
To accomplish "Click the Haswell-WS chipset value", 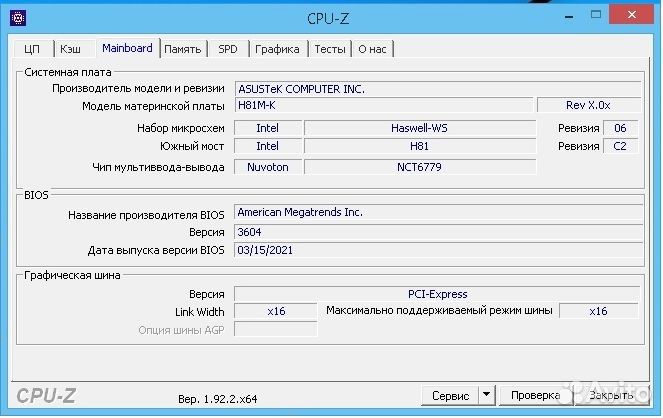I will tap(420, 128).
